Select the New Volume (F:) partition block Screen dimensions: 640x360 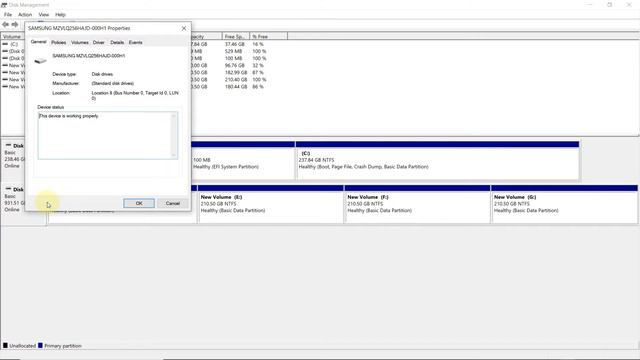417,204
